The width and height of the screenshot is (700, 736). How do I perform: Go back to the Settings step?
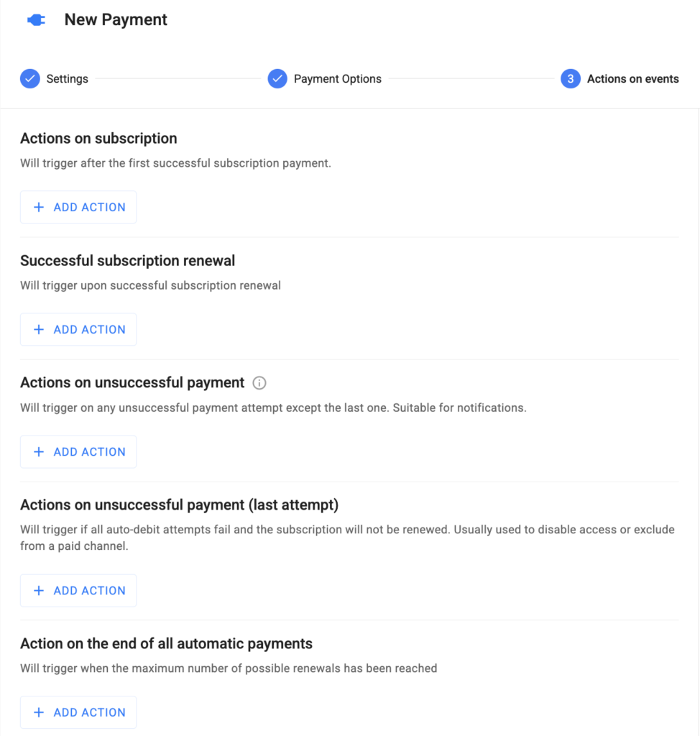67,79
